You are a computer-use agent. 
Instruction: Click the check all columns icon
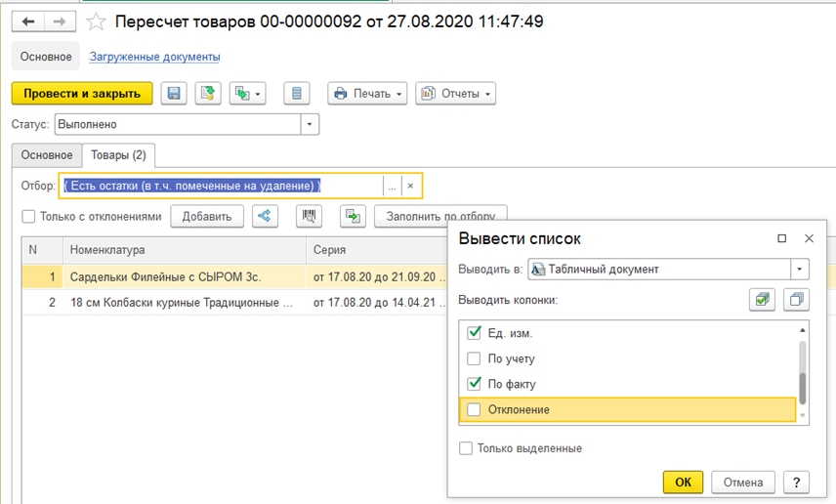click(762, 300)
